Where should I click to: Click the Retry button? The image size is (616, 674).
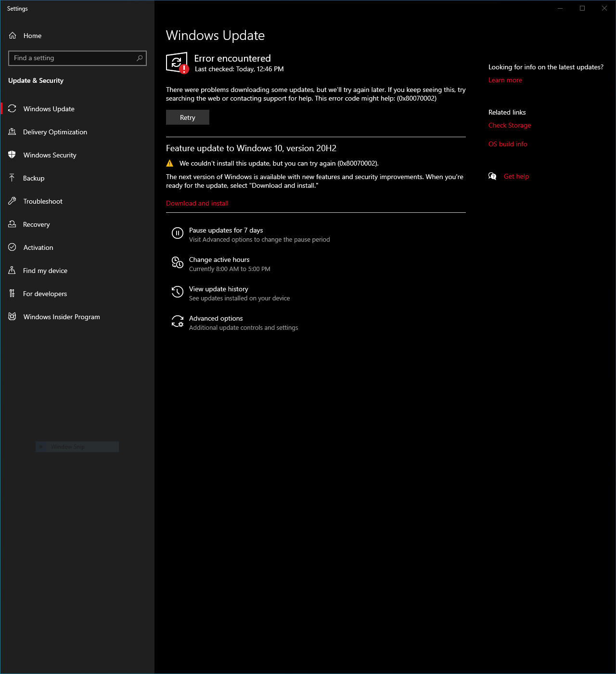coord(188,117)
